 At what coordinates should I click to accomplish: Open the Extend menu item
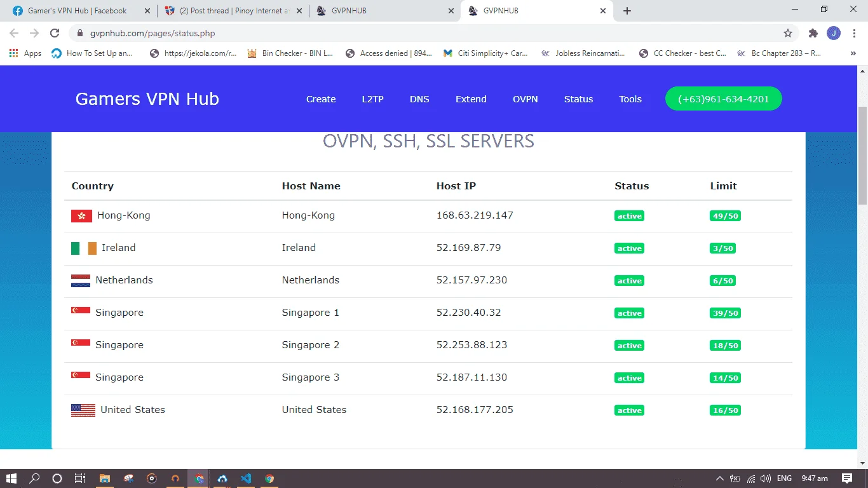[471, 99]
